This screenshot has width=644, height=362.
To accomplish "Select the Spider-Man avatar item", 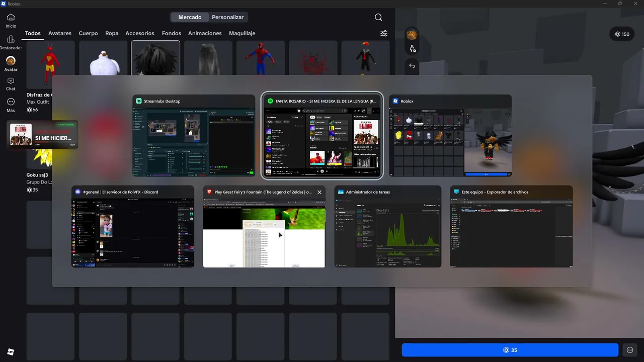I will coord(261,58).
